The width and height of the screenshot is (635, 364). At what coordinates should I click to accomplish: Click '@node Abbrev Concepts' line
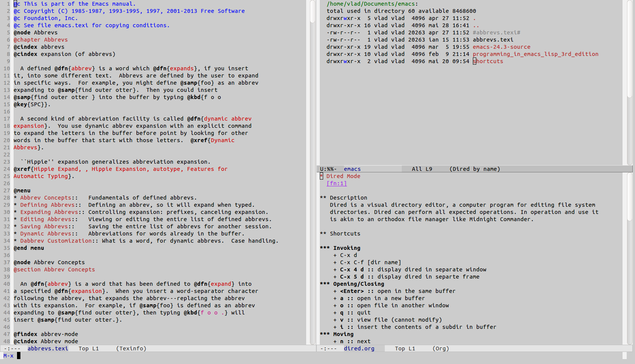point(49,262)
